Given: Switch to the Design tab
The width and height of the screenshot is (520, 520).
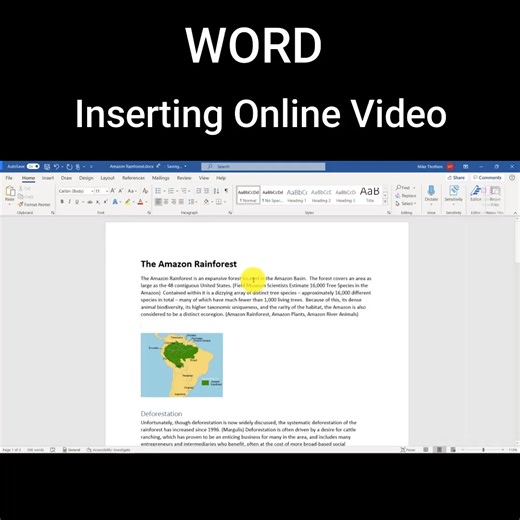Looking at the screenshot, I should click(86, 178).
